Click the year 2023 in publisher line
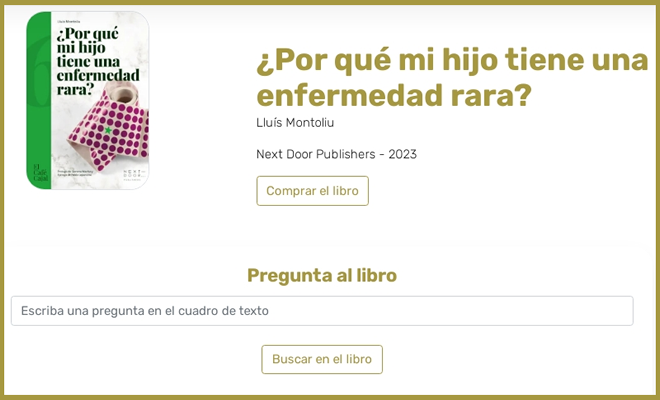Screen dimensions: 660x400 (x=402, y=154)
